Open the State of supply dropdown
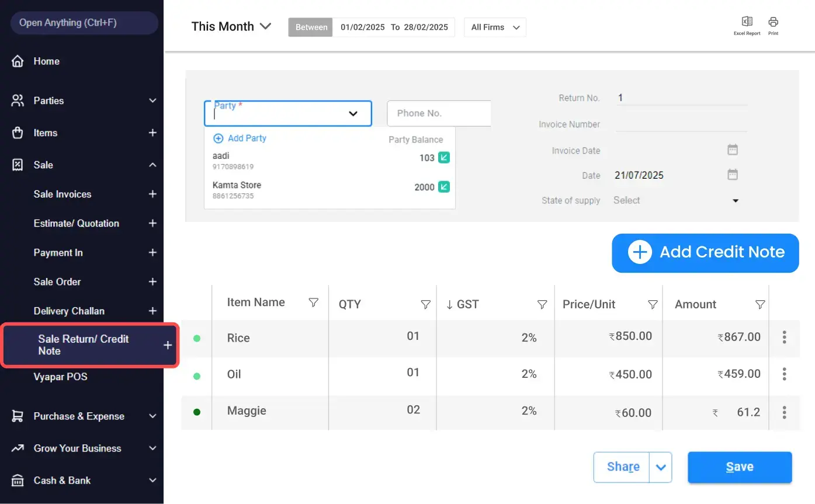The height and width of the screenshot is (504, 815). (735, 200)
